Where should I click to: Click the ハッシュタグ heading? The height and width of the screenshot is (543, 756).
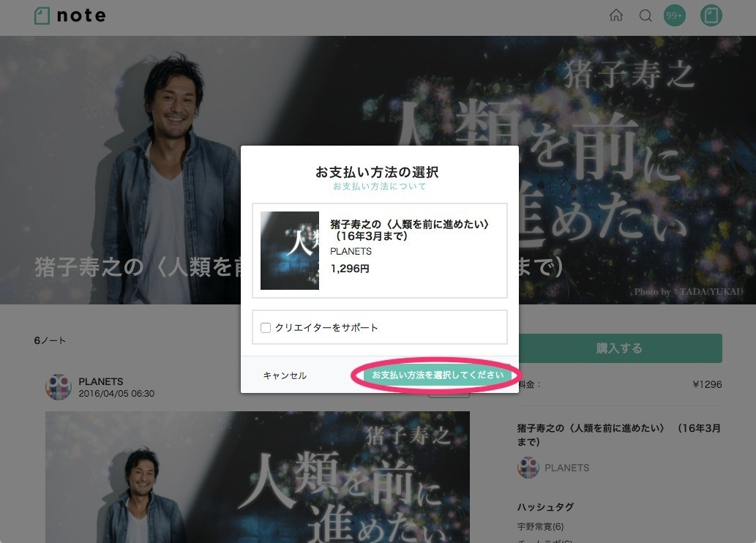coord(545,507)
